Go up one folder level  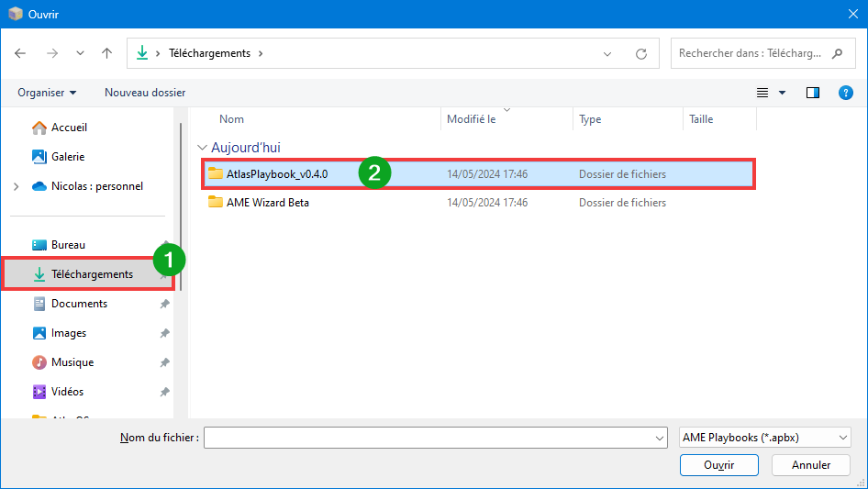point(106,53)
